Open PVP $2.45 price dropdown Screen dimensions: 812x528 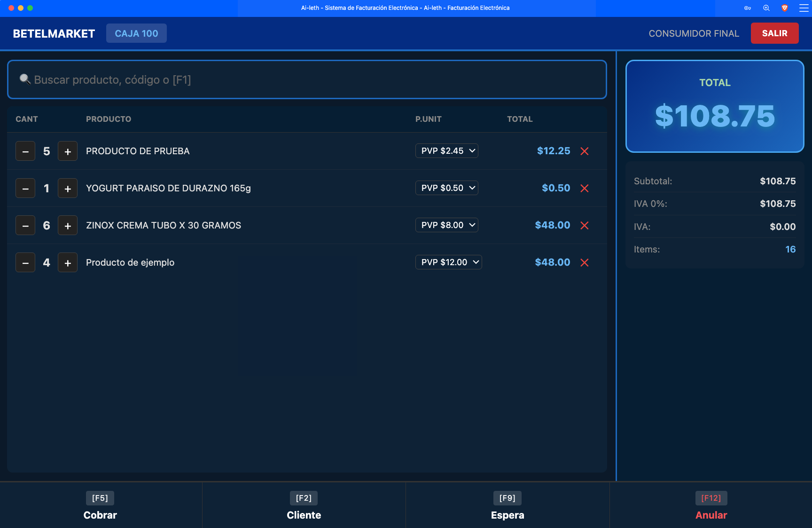[447, 151]
